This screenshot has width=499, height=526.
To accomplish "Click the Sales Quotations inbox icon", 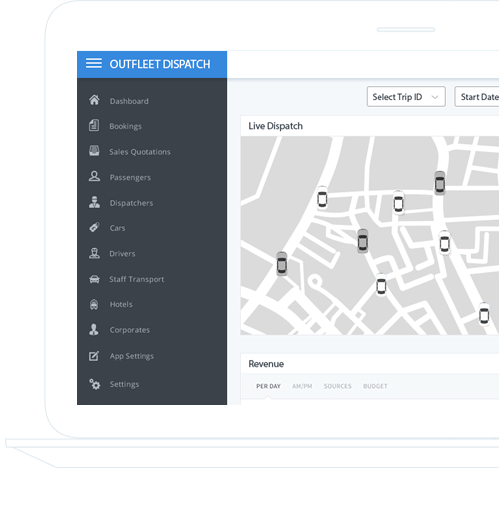I will (x=94, y=151).
